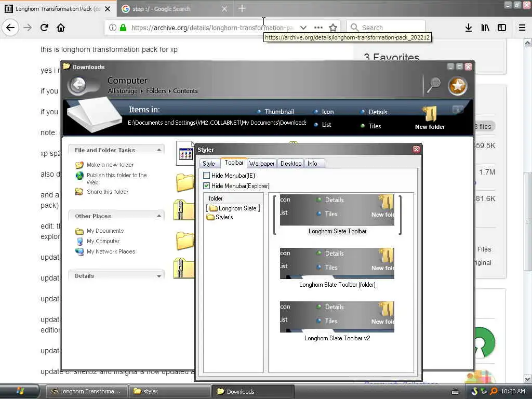532x399 pixels.
Task: Switch to the Style tab in Styler
Action: pos(209,164)
